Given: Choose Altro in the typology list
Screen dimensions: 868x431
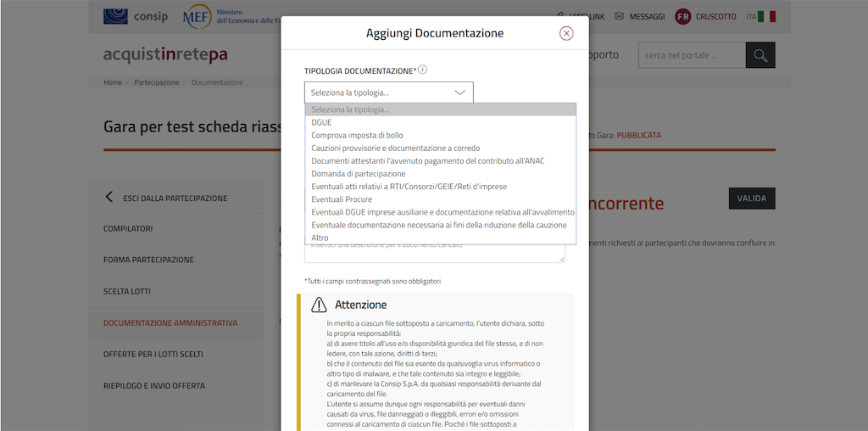Looking at the screenshot, I should pos(320,238).
